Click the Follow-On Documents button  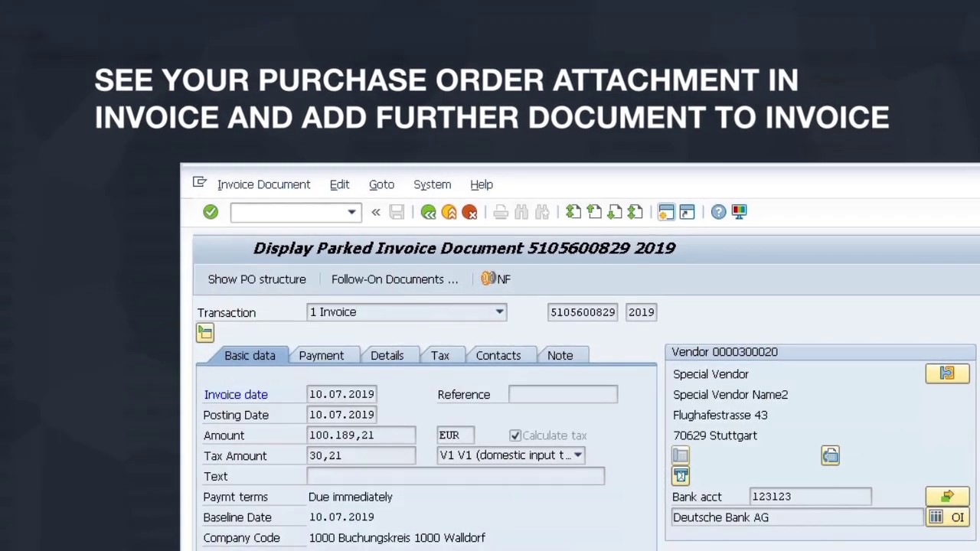[395, 279]
